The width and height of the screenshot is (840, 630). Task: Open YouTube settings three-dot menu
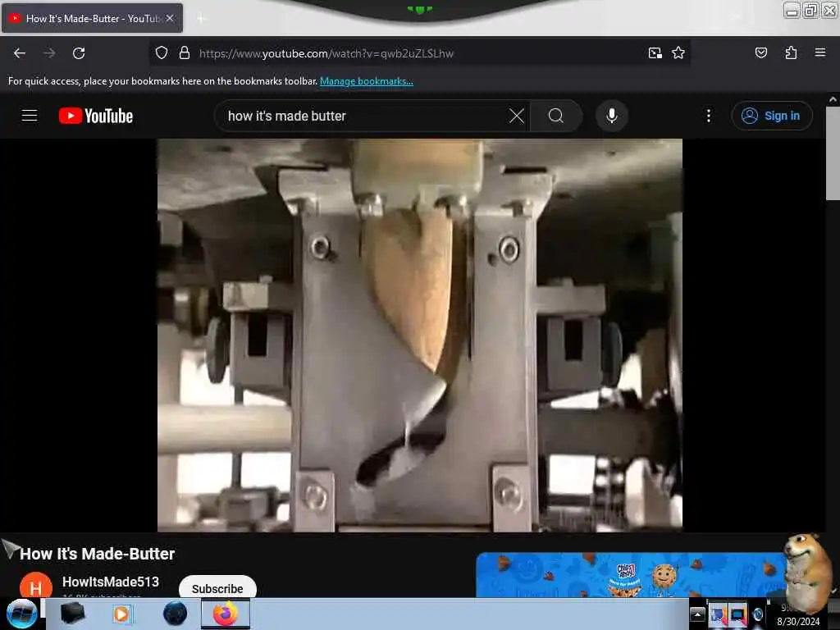pyautogui.click(x=708, y=116)
